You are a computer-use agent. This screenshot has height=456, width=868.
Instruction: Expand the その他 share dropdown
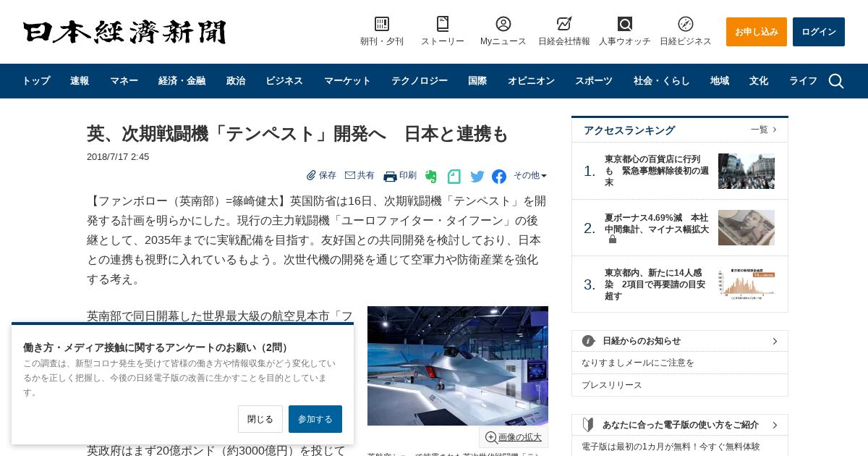tap(530, 175)
